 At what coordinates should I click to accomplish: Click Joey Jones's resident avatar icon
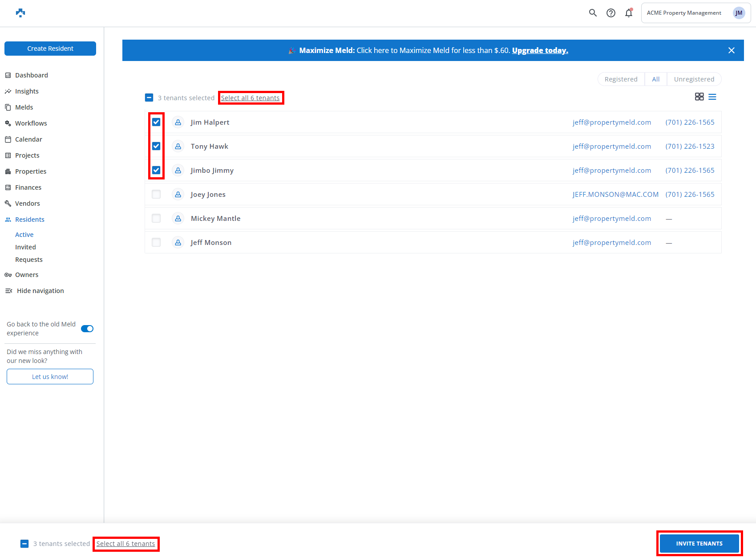178,194
